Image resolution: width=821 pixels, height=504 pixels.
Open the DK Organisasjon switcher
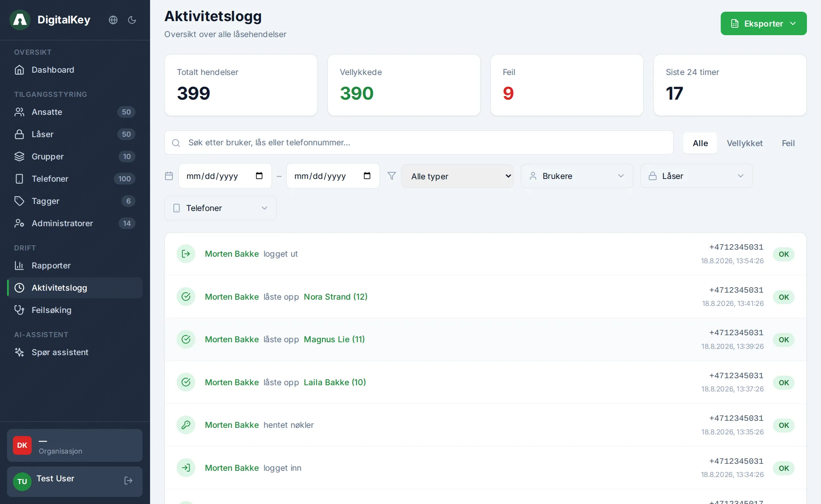coord(75,446)
